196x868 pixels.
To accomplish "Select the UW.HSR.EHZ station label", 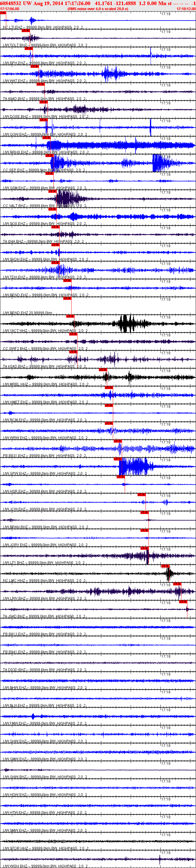I will 44,492.
